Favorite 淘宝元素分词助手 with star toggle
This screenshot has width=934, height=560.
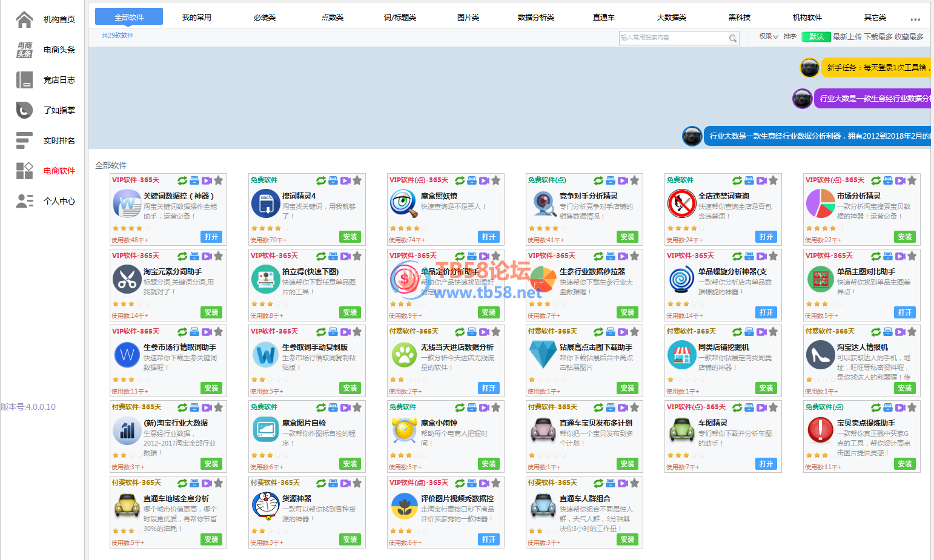click(219, 256)
